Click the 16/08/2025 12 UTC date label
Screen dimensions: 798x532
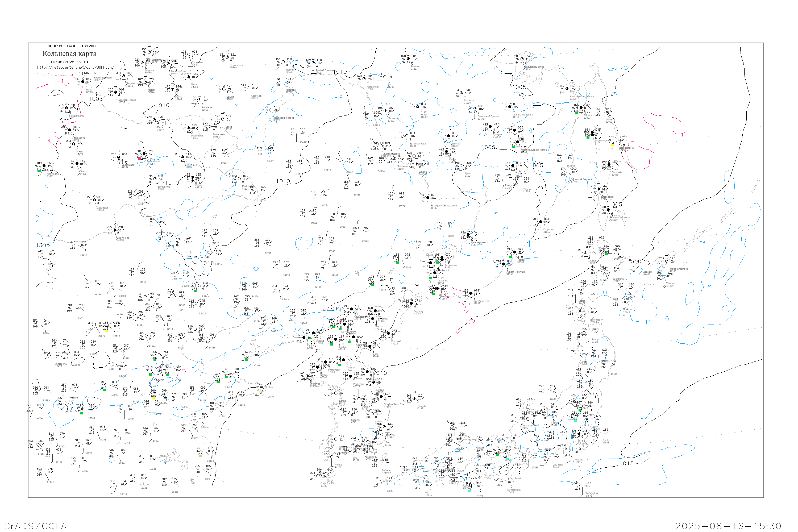(x=70, y=62)
